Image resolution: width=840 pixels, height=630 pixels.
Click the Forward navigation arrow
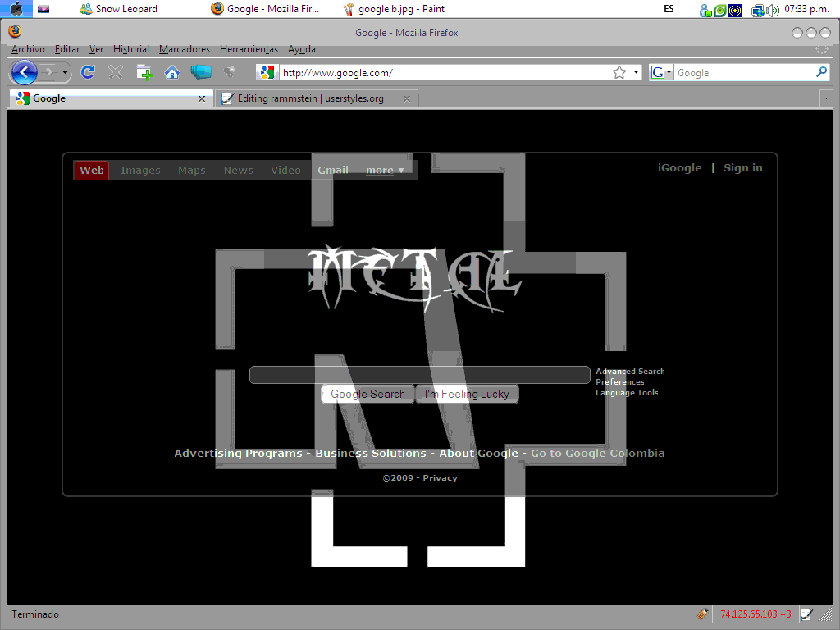click(48, 72)
